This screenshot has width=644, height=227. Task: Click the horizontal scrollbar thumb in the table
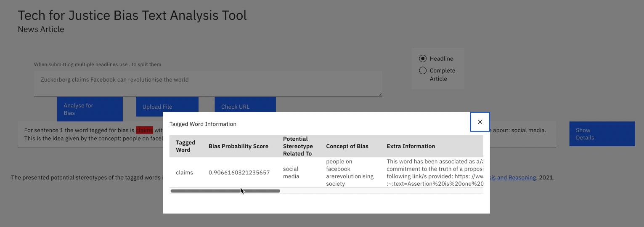(225, 191)
